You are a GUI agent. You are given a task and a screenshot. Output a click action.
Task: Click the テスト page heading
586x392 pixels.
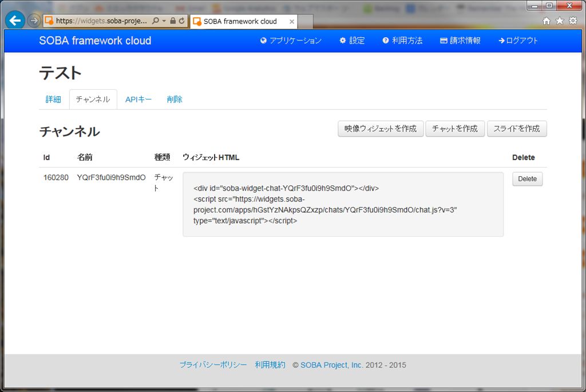coord(61,73)
